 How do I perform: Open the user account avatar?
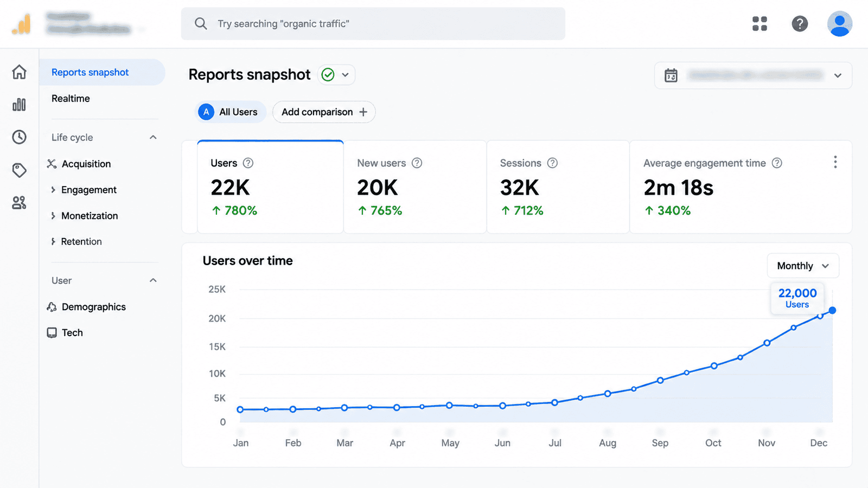click(x=839, y=24)
